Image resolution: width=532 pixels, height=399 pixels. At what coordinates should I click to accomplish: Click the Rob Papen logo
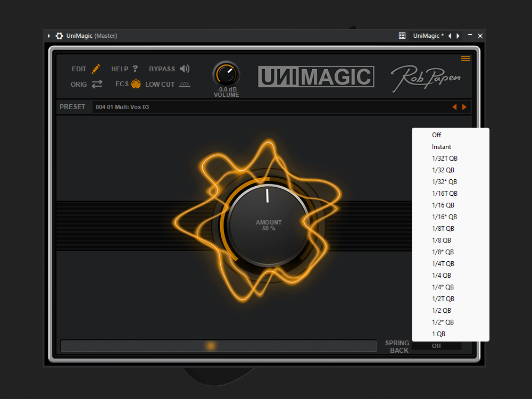[426, 78]
